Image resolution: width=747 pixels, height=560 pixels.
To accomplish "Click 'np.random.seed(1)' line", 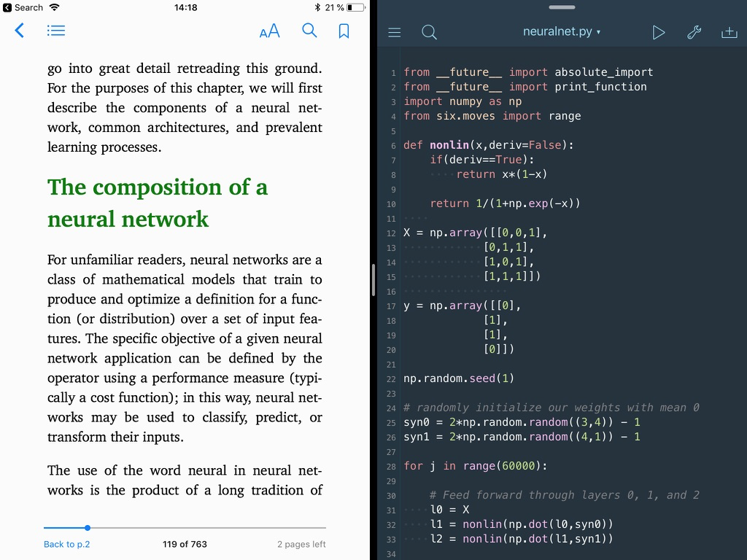I will click(x=459, y=378).
